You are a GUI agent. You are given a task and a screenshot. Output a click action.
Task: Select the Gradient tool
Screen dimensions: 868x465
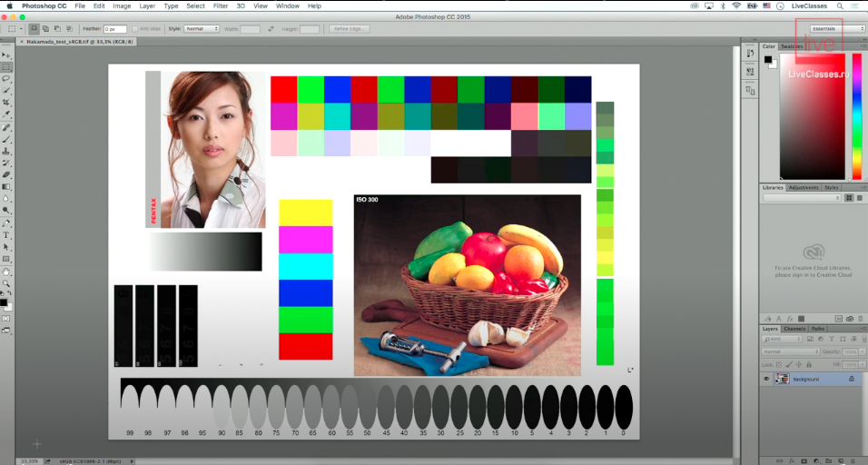6,186
